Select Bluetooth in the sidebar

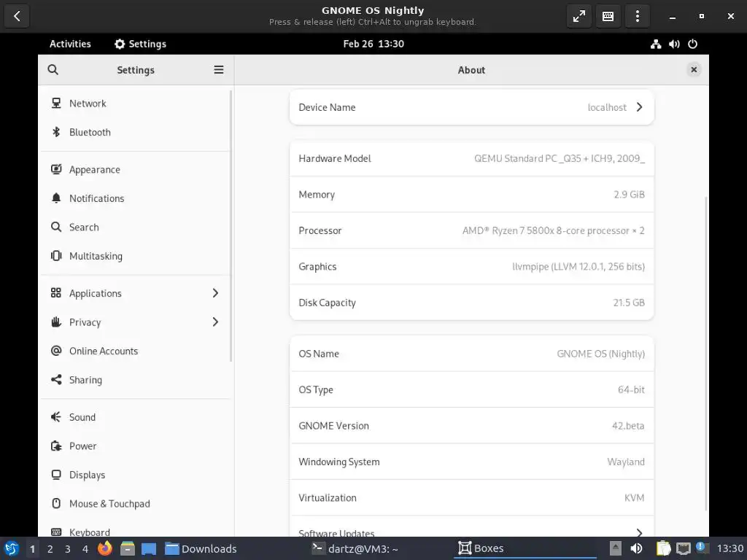click(135, 132)
